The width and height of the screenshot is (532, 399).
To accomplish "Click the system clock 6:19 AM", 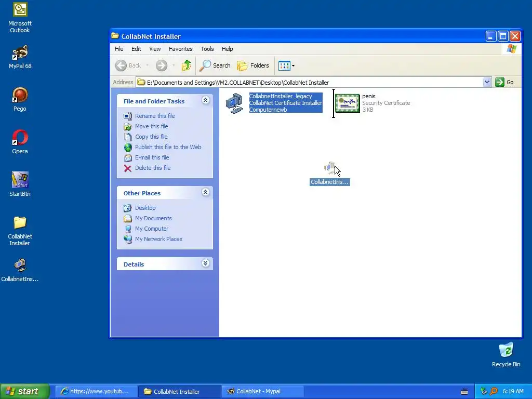I will point(513,391).
